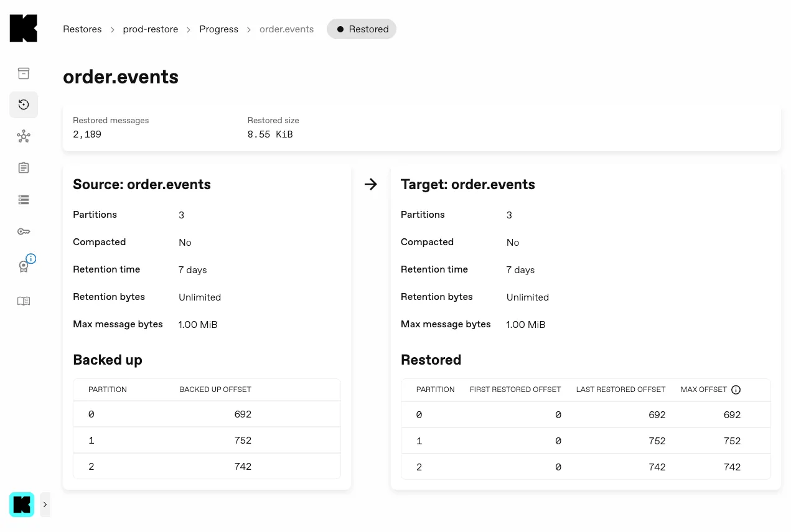Click MAX OFFSET column header text
The width and height of the screenshot is (791, 532).
pos(704,390)
